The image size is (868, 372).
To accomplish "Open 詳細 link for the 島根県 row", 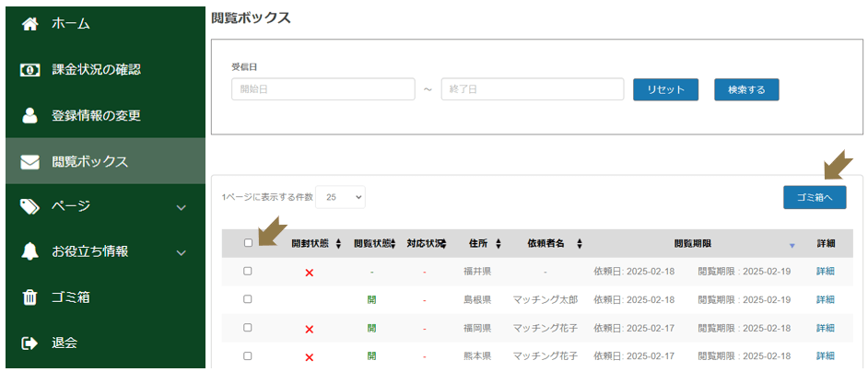I will point(825,299).
